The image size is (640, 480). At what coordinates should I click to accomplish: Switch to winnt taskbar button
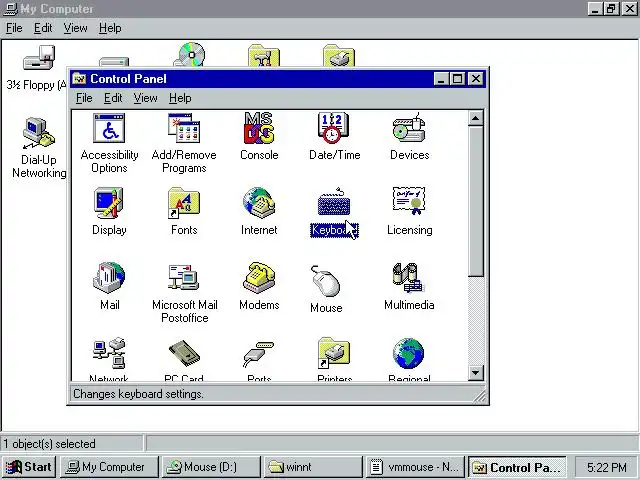(x=313, y=467)
